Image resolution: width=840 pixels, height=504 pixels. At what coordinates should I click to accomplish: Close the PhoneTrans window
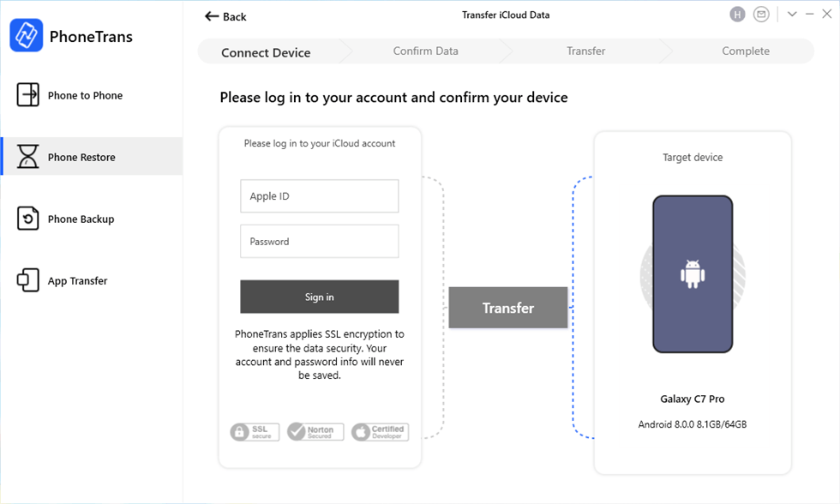[826, 14]
